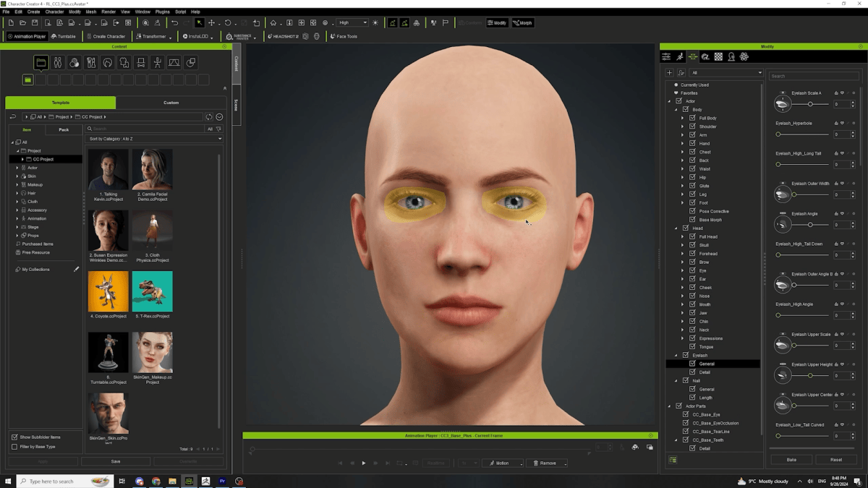Activate the Move transform tool
The height and width of the screenshot is (488, 868).
tap(211, 23)
